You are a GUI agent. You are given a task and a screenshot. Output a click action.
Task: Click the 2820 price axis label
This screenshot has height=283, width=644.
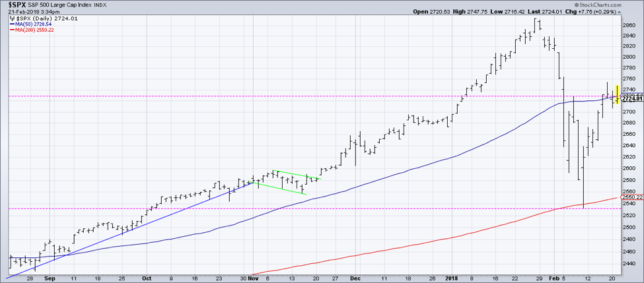click(x=629, y=46)
